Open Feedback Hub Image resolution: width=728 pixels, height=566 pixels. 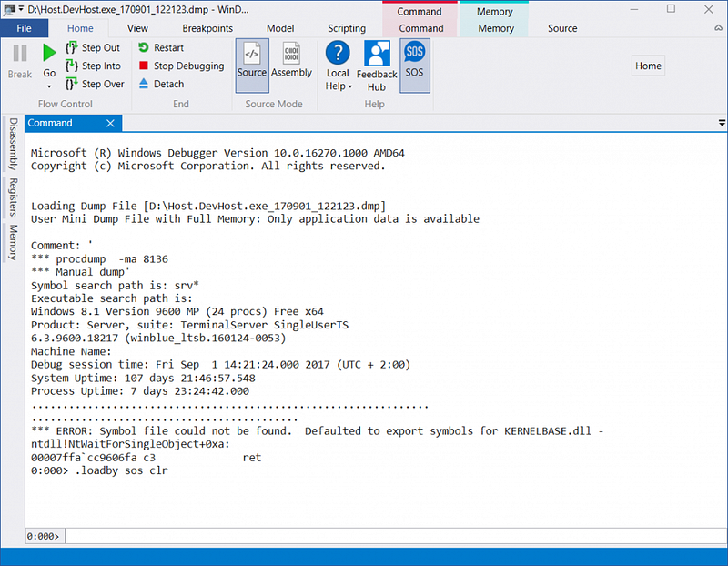point(377,66)
